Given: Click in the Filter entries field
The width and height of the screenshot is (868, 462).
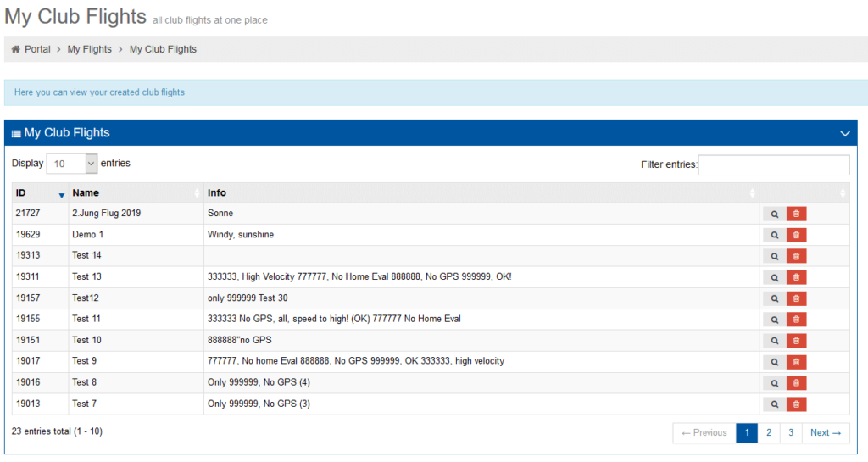Looking at the screenshot, I should 773,165.
